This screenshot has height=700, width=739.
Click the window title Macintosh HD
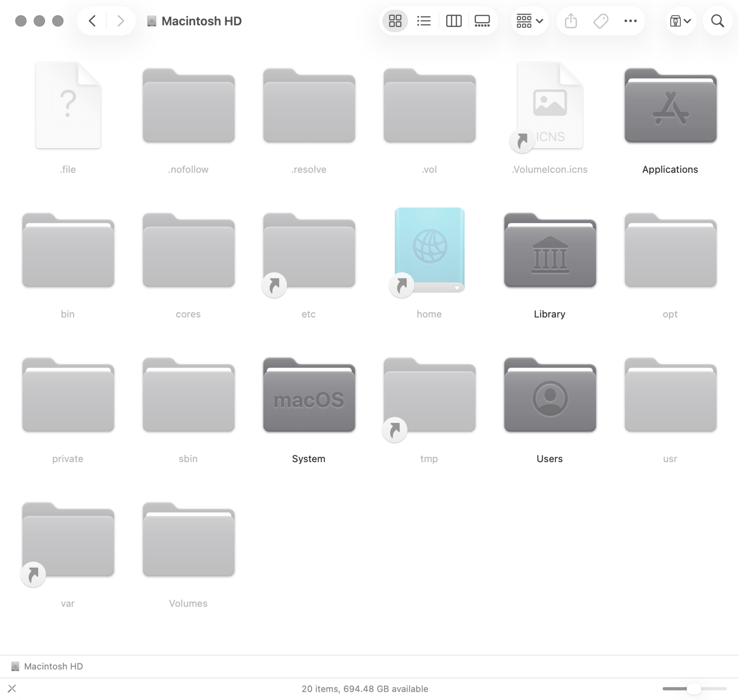tap(201, 21)
